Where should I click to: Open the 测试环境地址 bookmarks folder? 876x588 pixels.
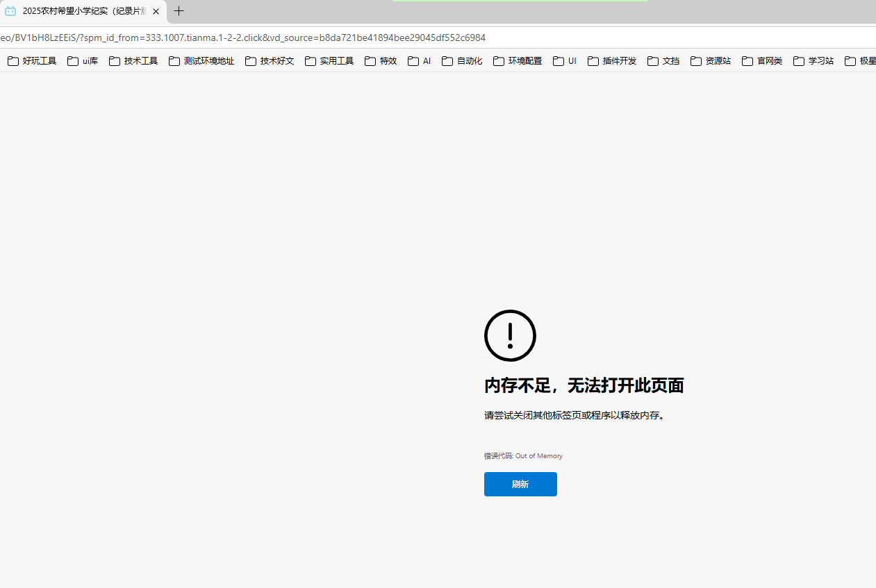coord(201,61)
